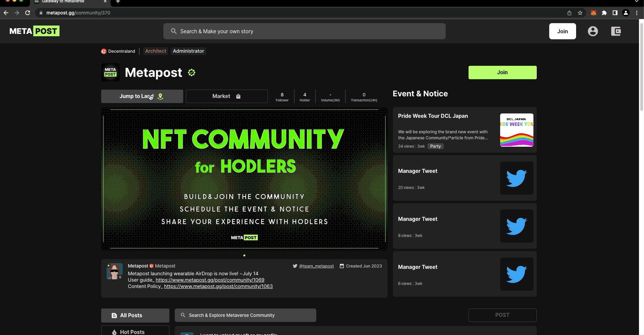Click the browser Back arrow

tap(6, 13)
